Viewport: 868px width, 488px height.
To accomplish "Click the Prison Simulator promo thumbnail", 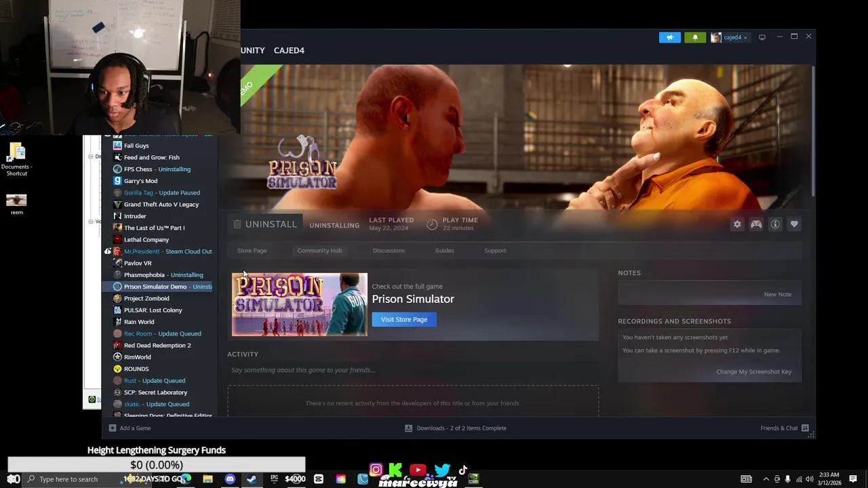I will [300, 304].
